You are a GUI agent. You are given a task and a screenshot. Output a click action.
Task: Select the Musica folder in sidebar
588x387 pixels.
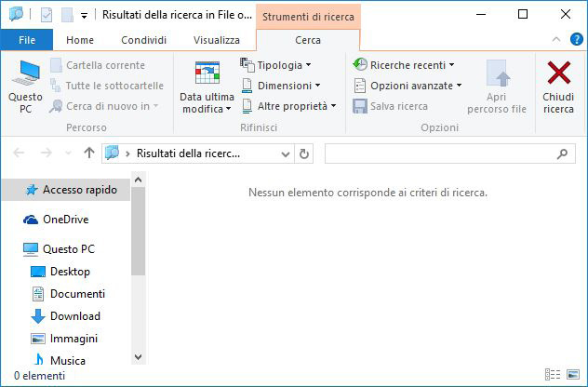pos(67,361)
